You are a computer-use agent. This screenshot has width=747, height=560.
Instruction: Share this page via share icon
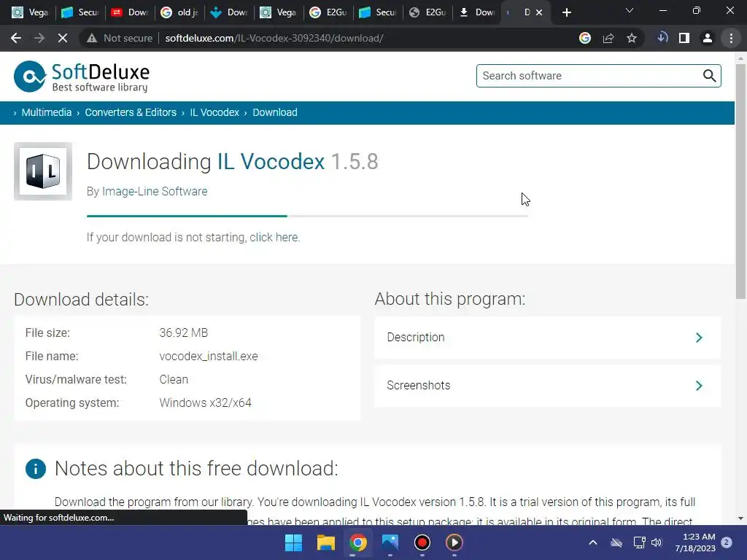[608, 38]
